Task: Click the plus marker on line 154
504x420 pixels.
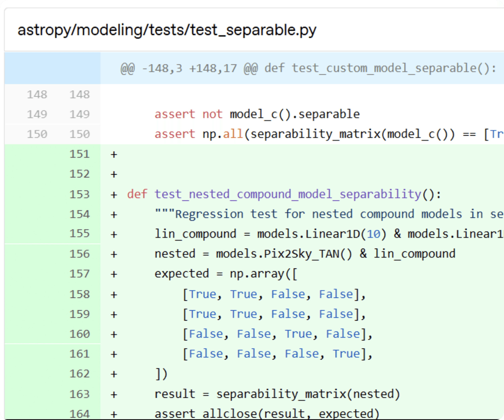Action: point(114,214)
